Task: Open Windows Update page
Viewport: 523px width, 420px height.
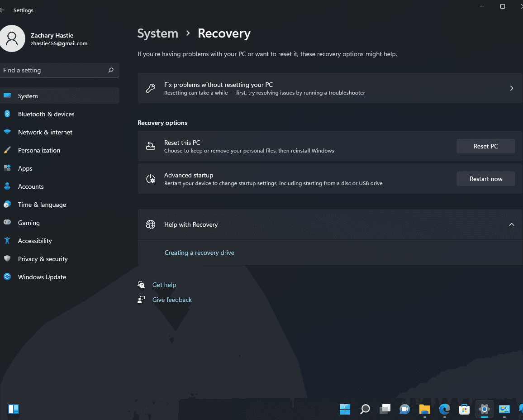Action: pos(60,277)
